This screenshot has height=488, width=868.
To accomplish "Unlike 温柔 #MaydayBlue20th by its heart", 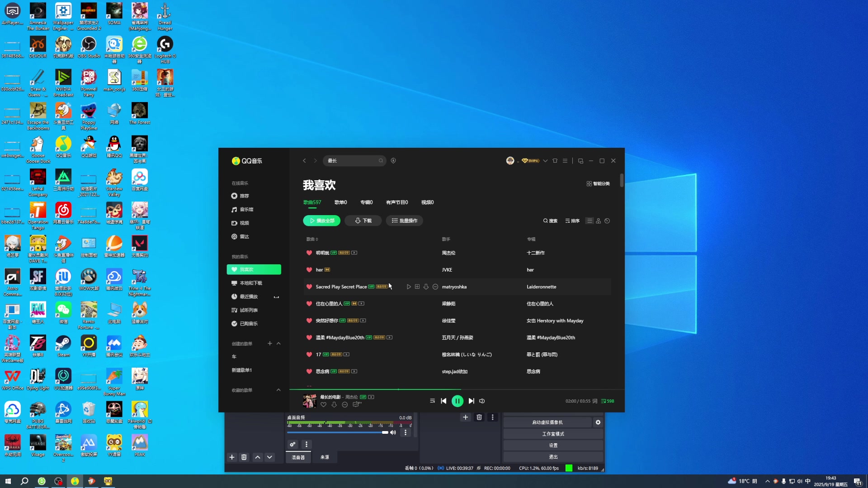I will 309,338.
